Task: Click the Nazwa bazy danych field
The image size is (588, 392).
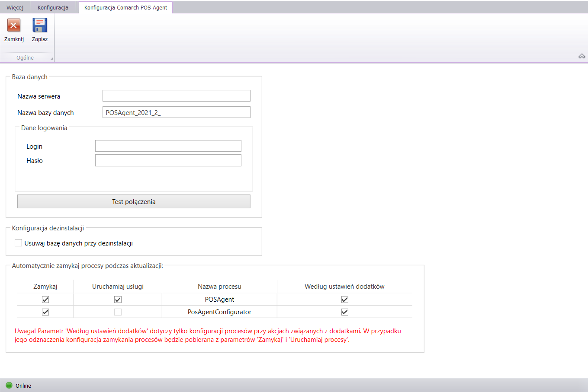Action: point(177,112)
